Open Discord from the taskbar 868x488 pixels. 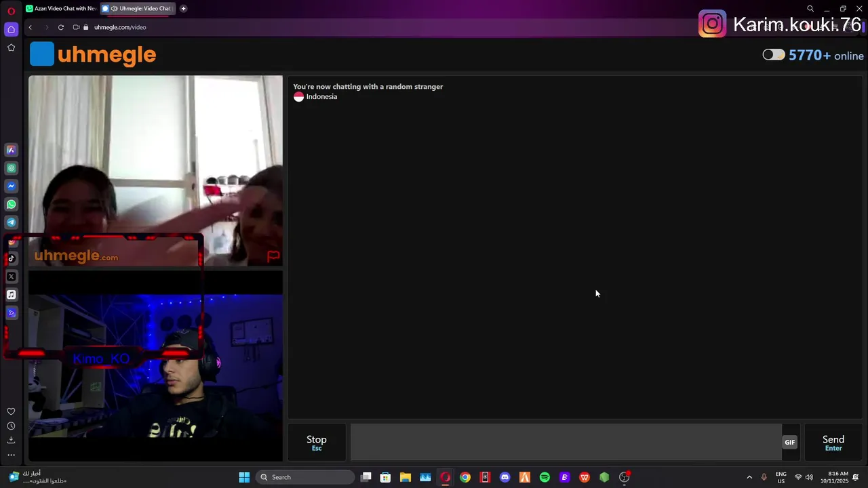(x=505, y=477)
